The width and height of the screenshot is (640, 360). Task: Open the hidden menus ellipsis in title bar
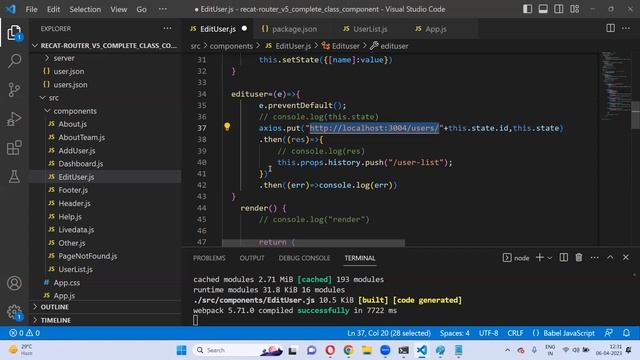(162, 9)
